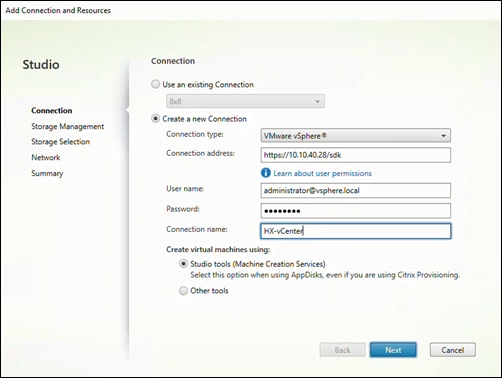Open the disabled existing connection 8x8 dropdown

click(245, 101)
